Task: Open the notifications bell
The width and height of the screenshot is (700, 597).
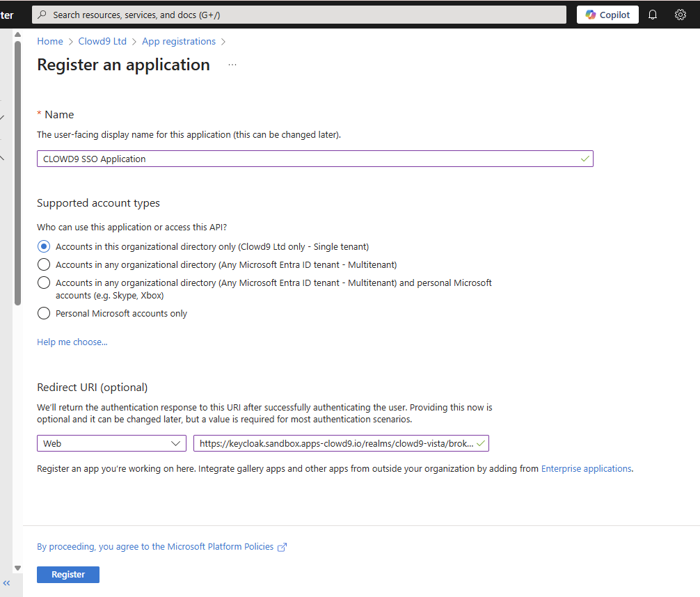Action: [x=653, y=15]
